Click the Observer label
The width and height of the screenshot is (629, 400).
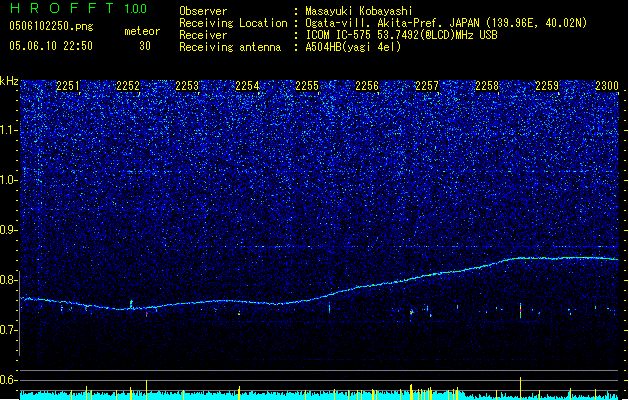point(203,11)
